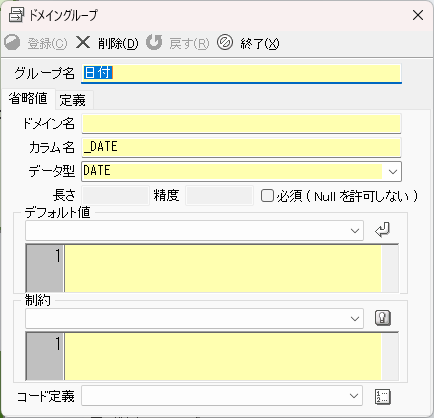This screenshot has height=418, width=434.
Task: Click the グループ名 field containing 日付
Action: pyautogui.click(x=241, y=73)
